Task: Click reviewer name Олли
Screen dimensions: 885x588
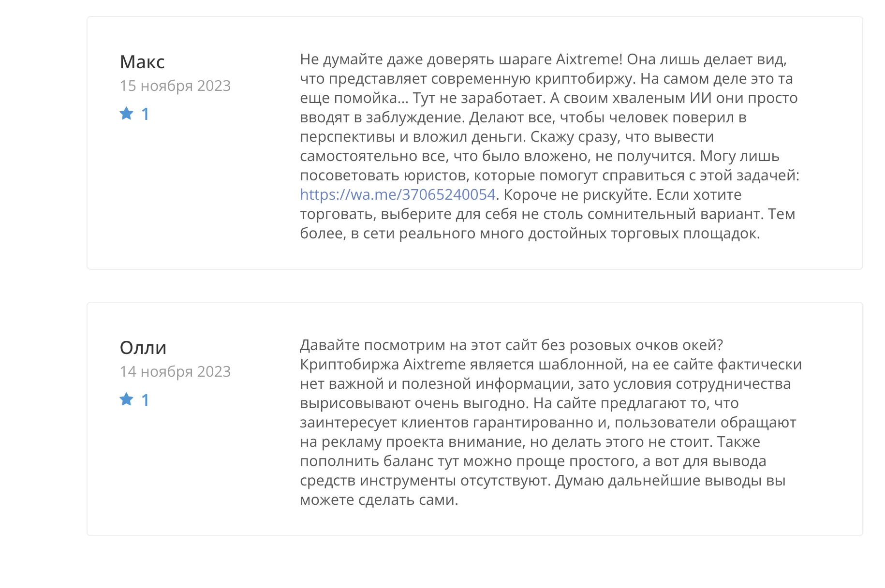Action: [143, 348]
